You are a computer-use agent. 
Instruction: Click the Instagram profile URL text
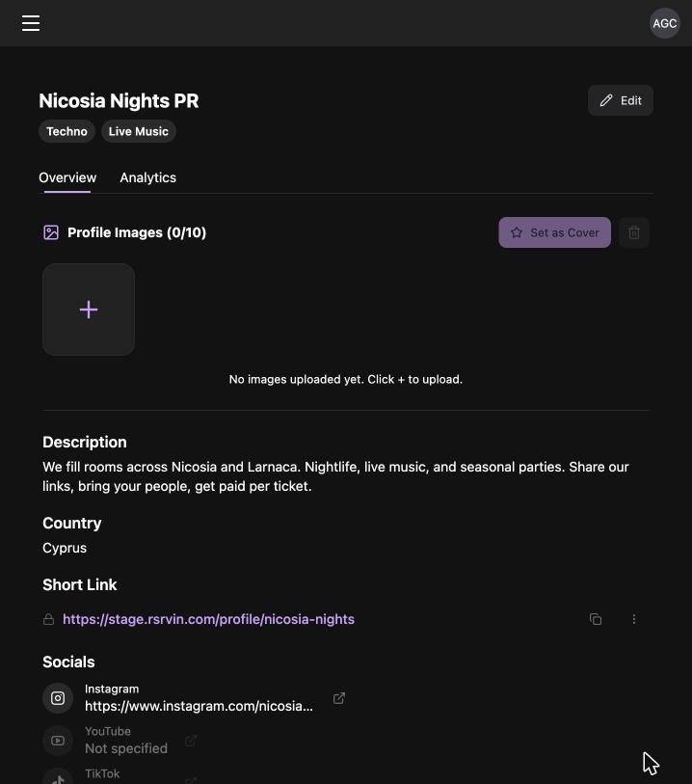(199, 706)
